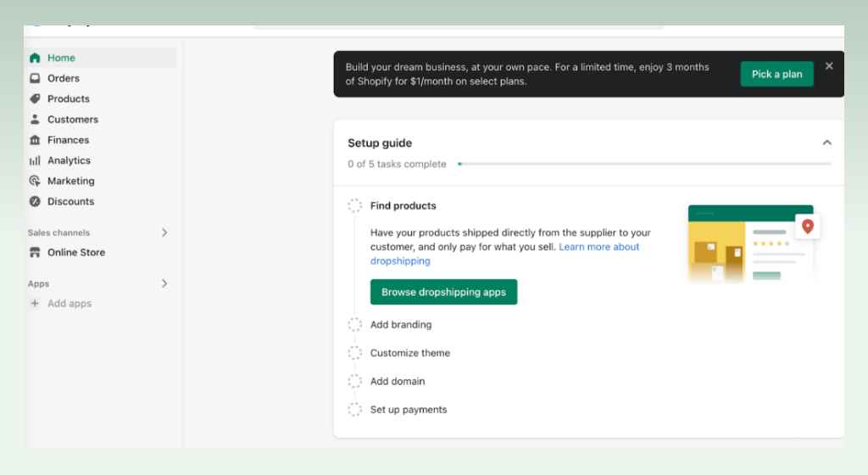Dismiss the promotional banner with X
The image size is (868, 475).
[x=829, y=66]
